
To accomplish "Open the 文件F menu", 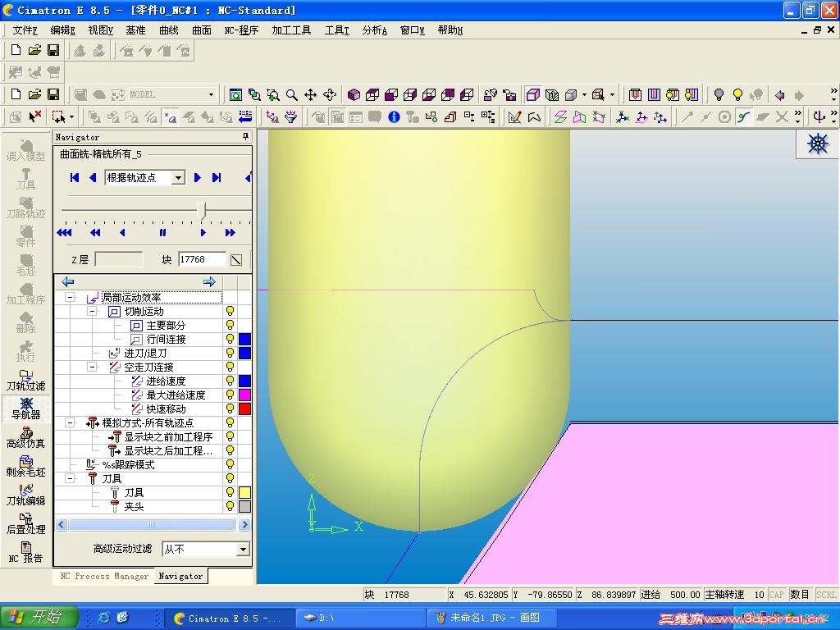I will click(x=25, y=30).
